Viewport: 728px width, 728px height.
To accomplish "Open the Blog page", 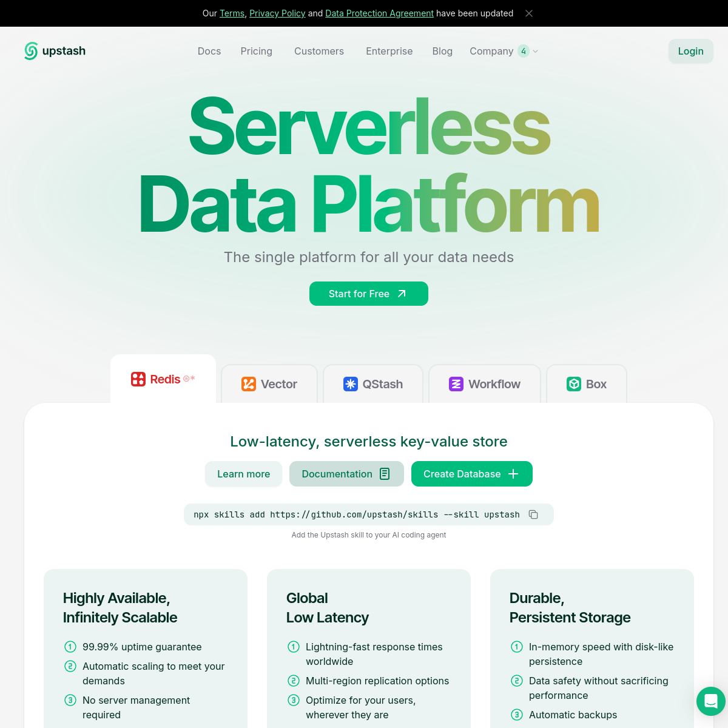I will pyautogui.click(x=442, y=51).
